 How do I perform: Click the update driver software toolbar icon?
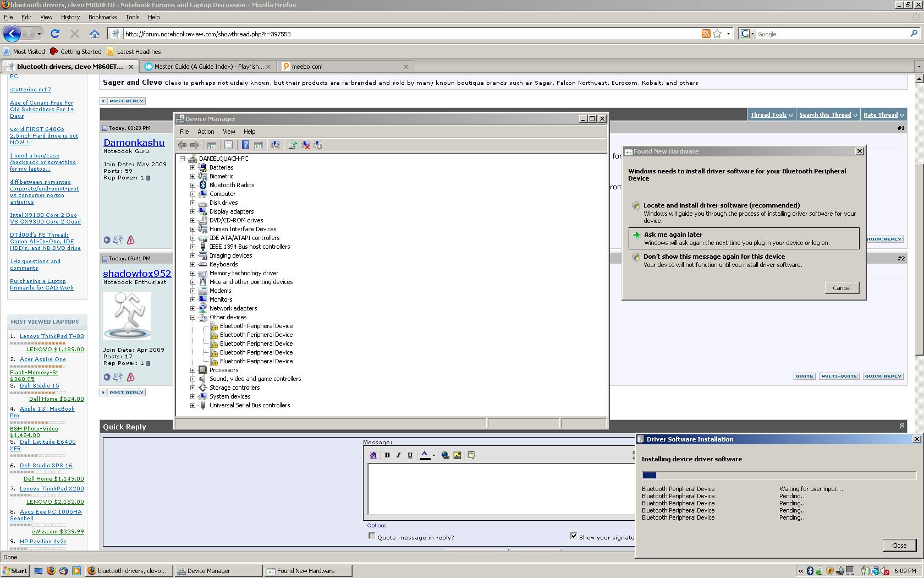pyautogui.click(x=293, y=145)
